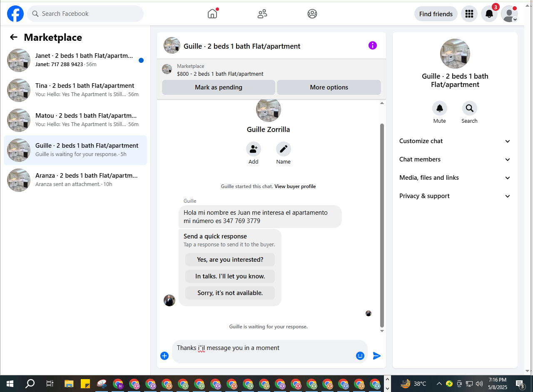Image resolution: width=533 pixels, height=392 pixels.
Task: Expand Chat members section
Action: pyautogui.click(x=455, y=159)
